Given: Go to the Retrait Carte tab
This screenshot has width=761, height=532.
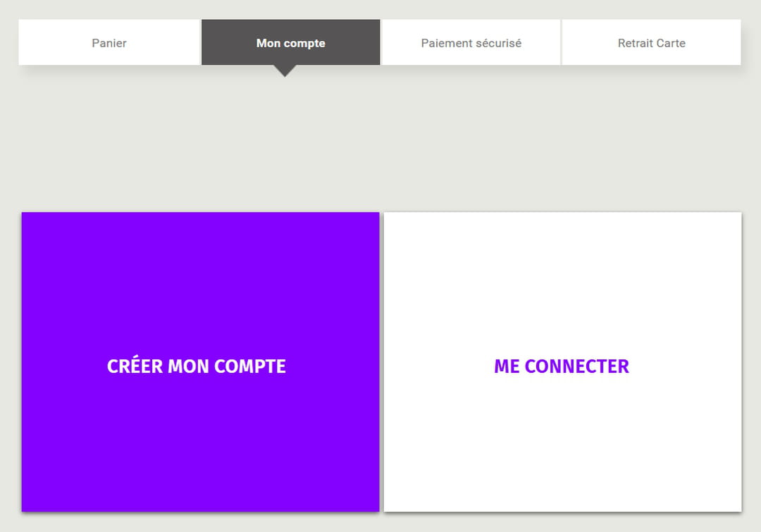Looking at the screenshot, I should 651,43.
